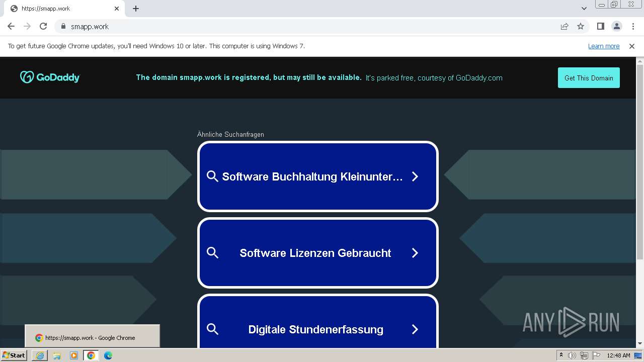Image resolution: width=644 pixels, height=362 pixels.
Task: Click chevron arrow on Software Buchhaltung card
Action: [415, 176]
